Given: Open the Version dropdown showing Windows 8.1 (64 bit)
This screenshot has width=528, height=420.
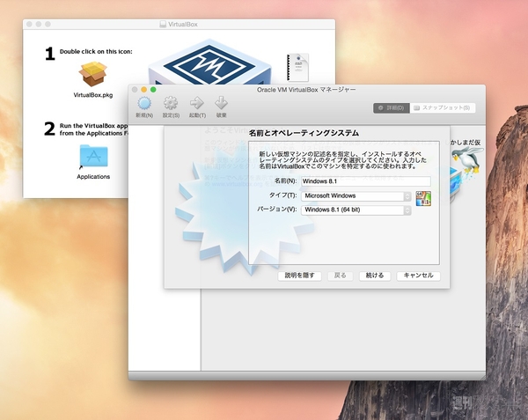Looking at the screenshot, I should tap(356, 210).
